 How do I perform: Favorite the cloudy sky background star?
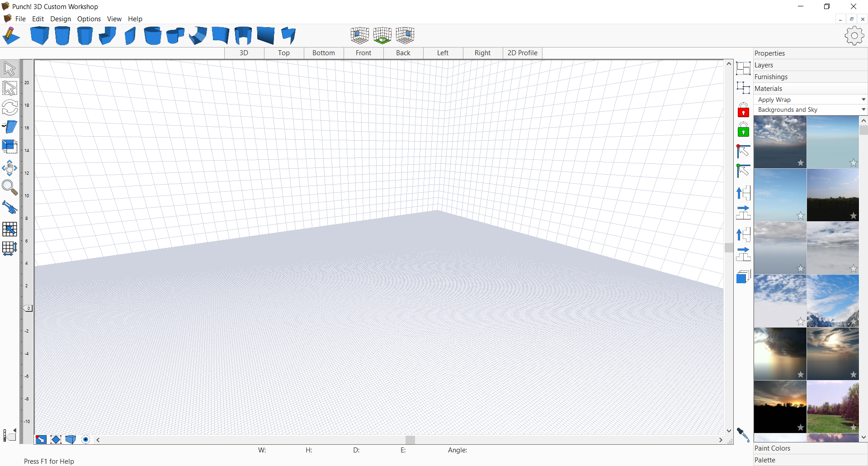(801, 163)
